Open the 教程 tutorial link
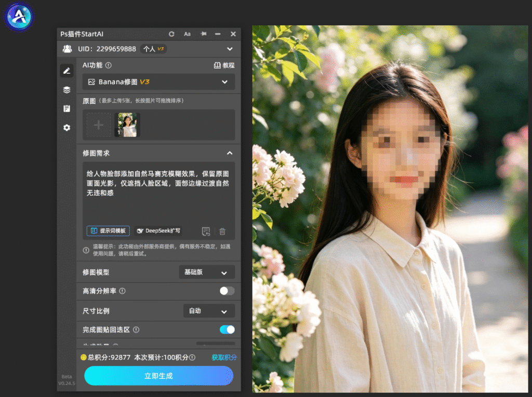The width and height of the screenshot is (532, 397). [x=224, y=65]
